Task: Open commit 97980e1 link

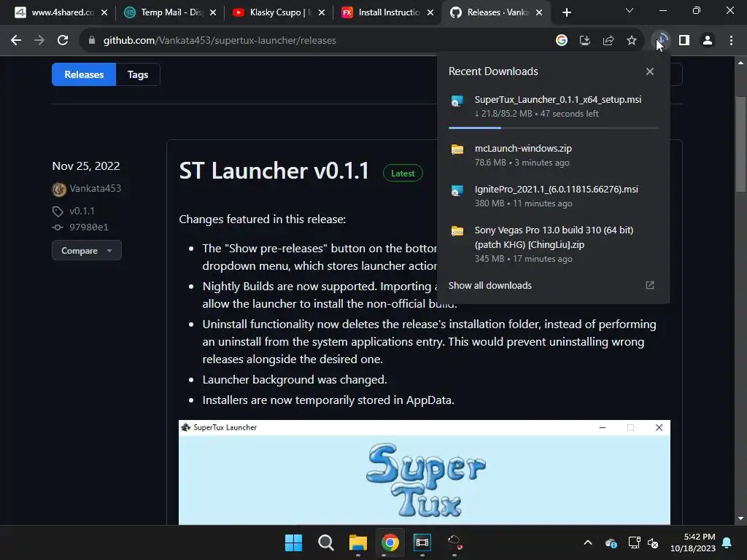Action: 89,227
